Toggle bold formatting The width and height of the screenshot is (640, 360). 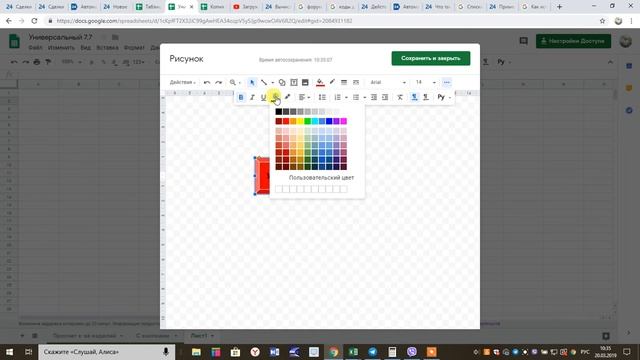point(241,97)
